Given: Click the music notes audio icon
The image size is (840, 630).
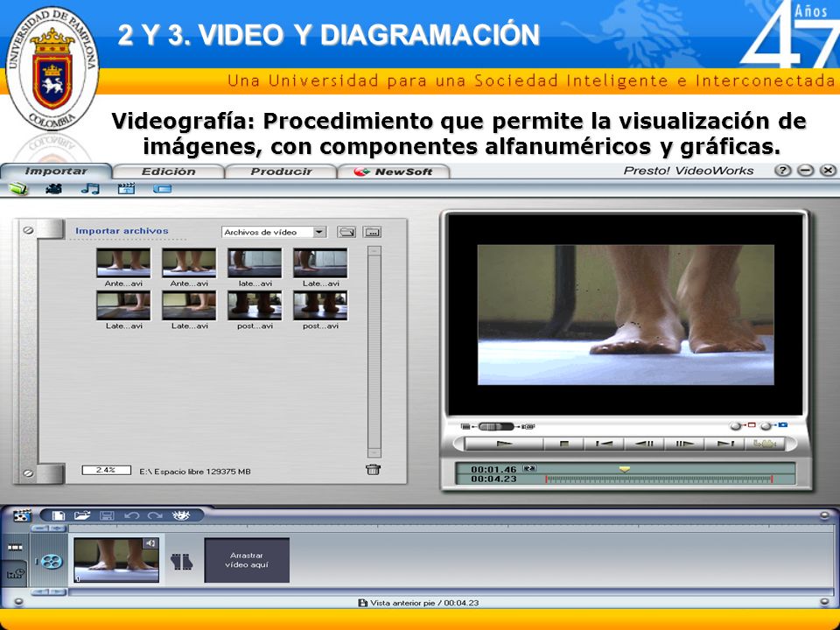Looking at the screenshot, I should [x=90, y=189].
